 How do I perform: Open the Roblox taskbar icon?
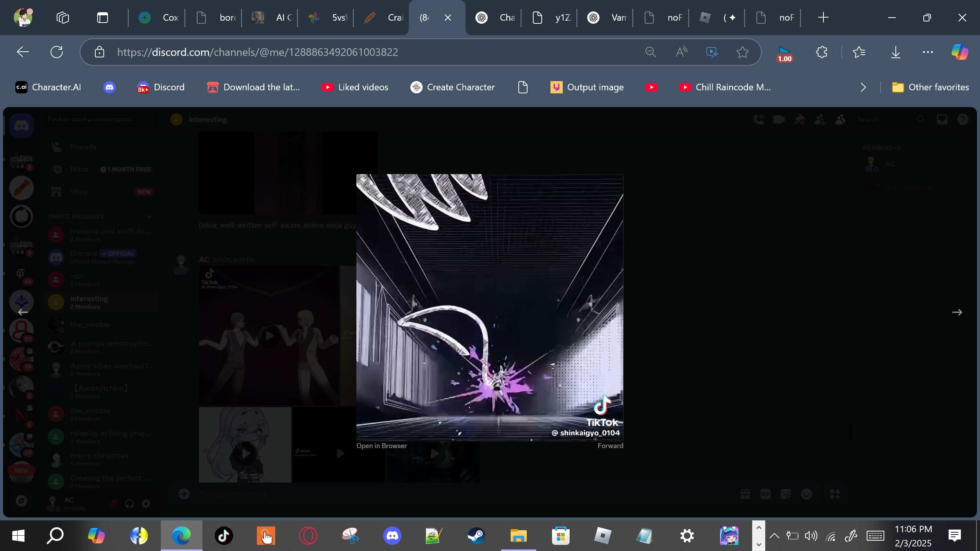click(x=603, y=536)
